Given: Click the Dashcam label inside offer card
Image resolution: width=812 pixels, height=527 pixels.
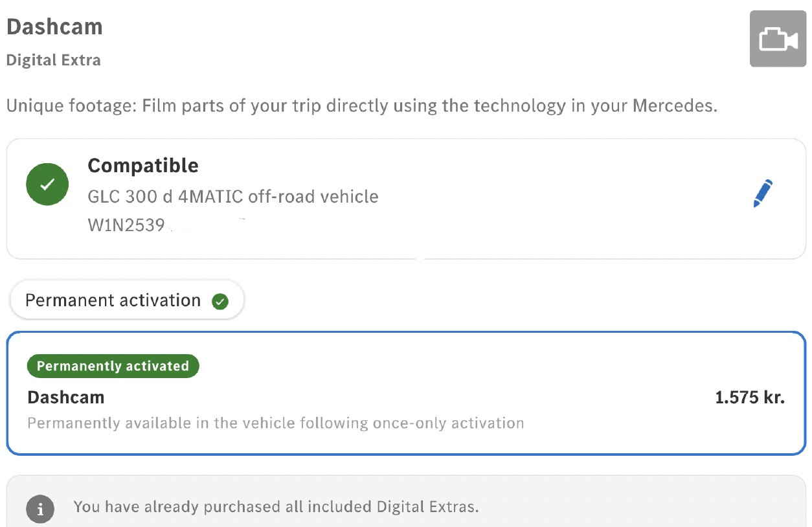Looking at the screenshot, I should click(66, 398).
